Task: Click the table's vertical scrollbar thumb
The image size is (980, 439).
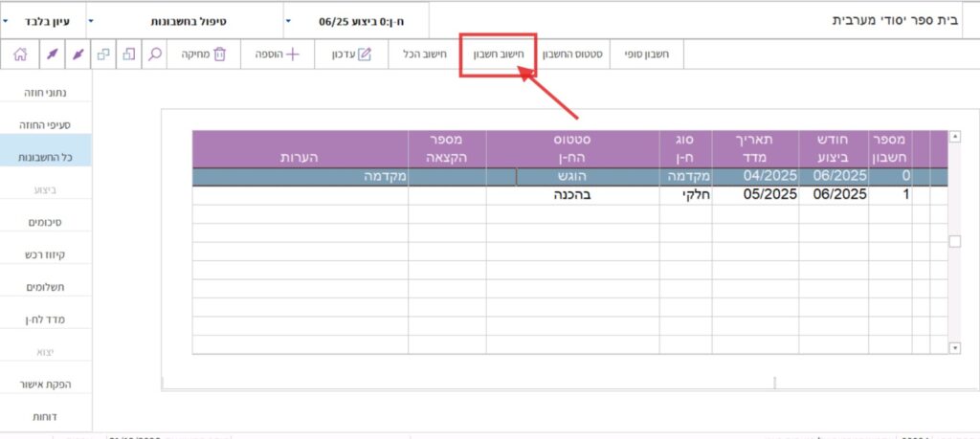Action: click(954, 242)
